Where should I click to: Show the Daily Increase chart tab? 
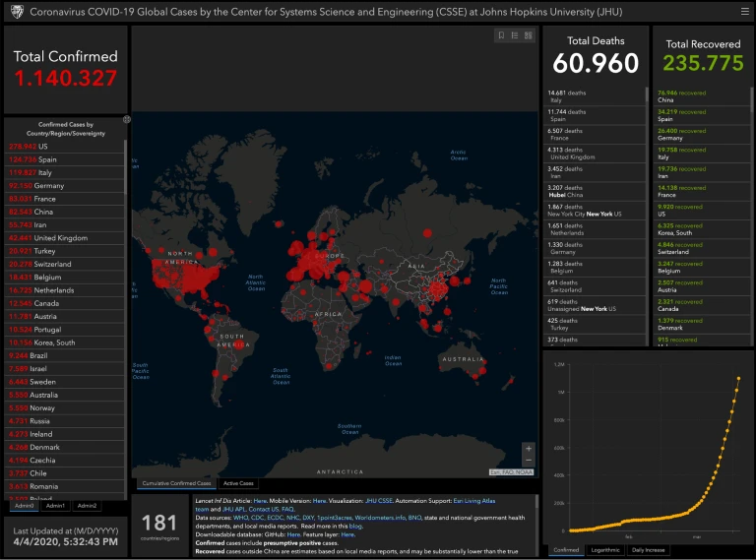point(650,550)
